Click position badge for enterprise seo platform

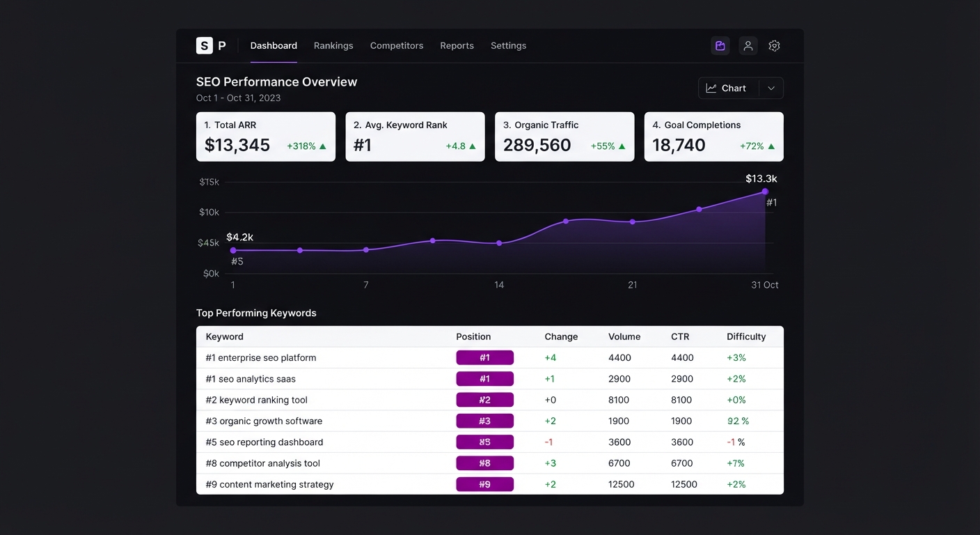coord(484,358)
